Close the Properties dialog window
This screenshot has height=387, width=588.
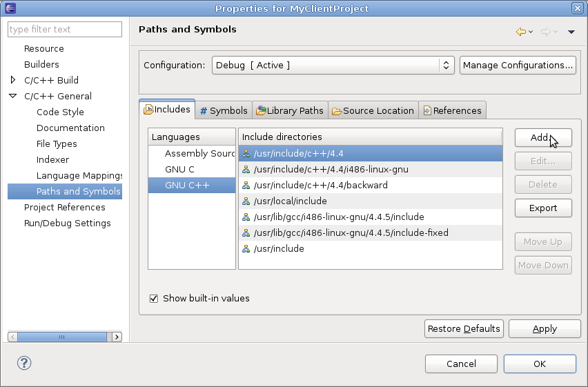click(578, 8)
